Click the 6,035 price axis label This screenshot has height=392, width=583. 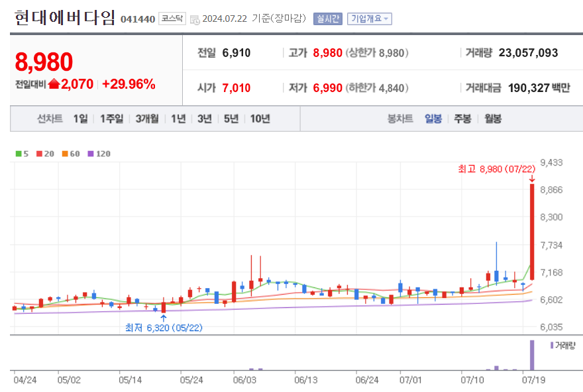tap(551, 327)
